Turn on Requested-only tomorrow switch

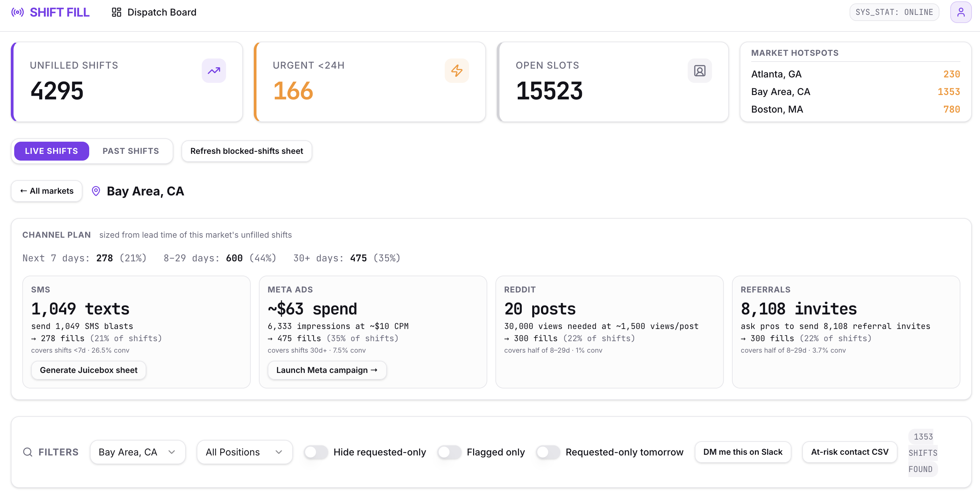tap(548, 452)
